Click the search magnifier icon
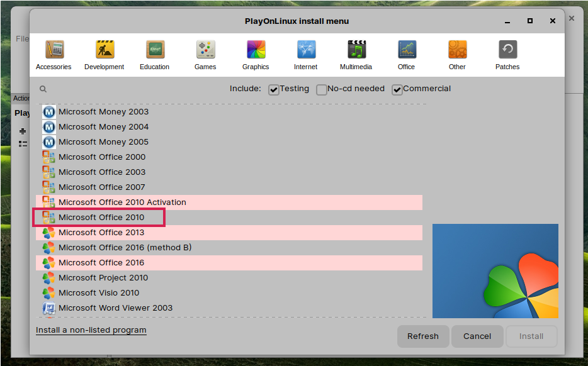Image resolution: width=588 pixels, height=366 pixels. click(43, 89)
